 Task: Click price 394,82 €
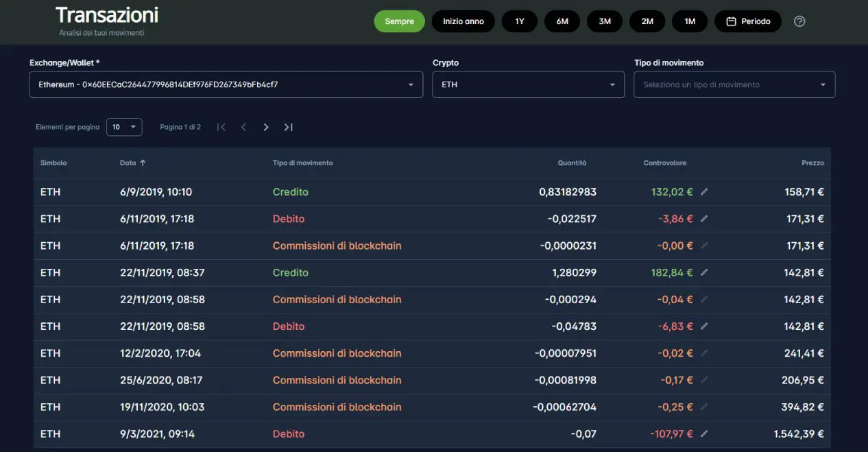pos(803,407)
